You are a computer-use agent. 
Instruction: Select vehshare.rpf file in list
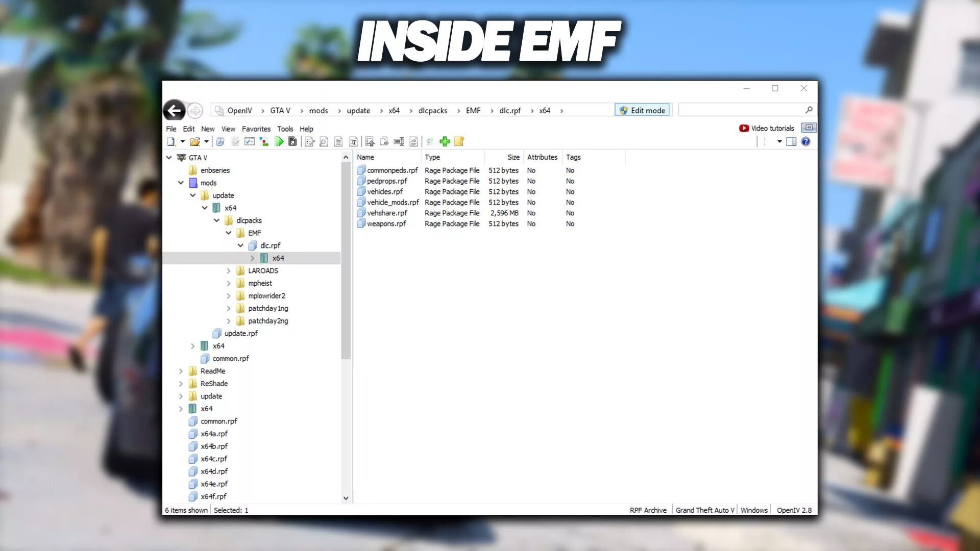(x=387, y=213)
